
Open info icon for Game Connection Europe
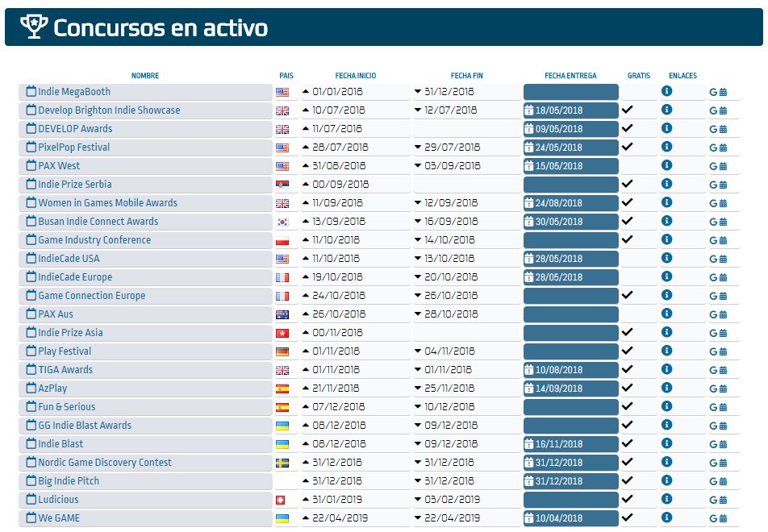[666, 295]
